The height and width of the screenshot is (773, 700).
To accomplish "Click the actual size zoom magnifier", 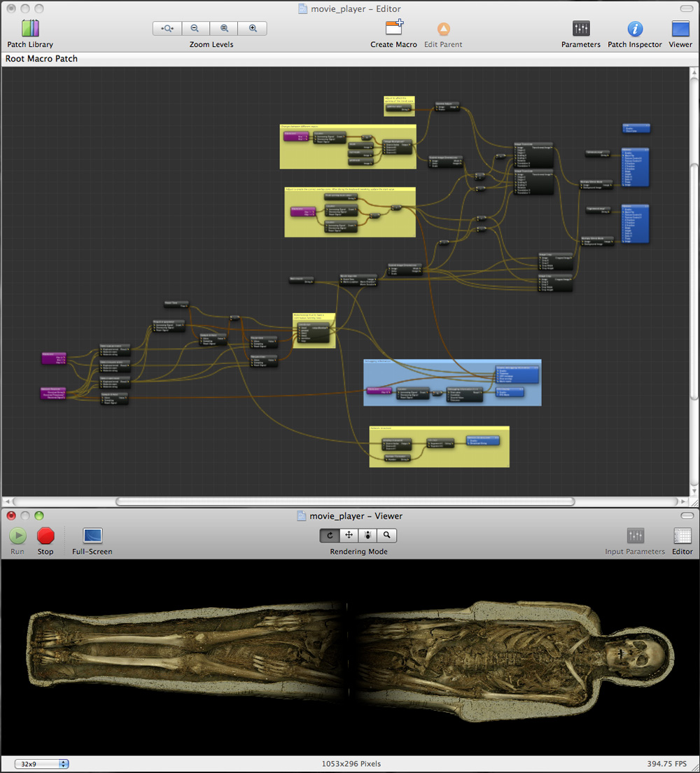I will pyautogui.click(x=224, y=29).
